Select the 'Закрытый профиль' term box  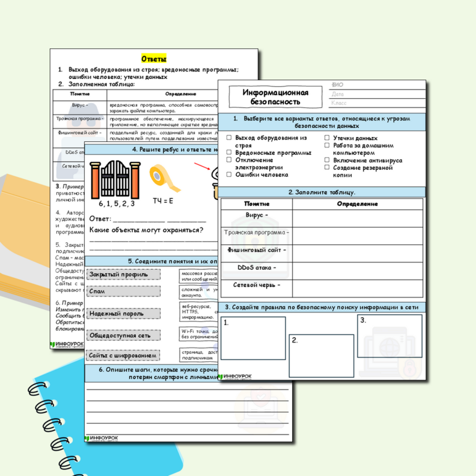click(123, 275)
